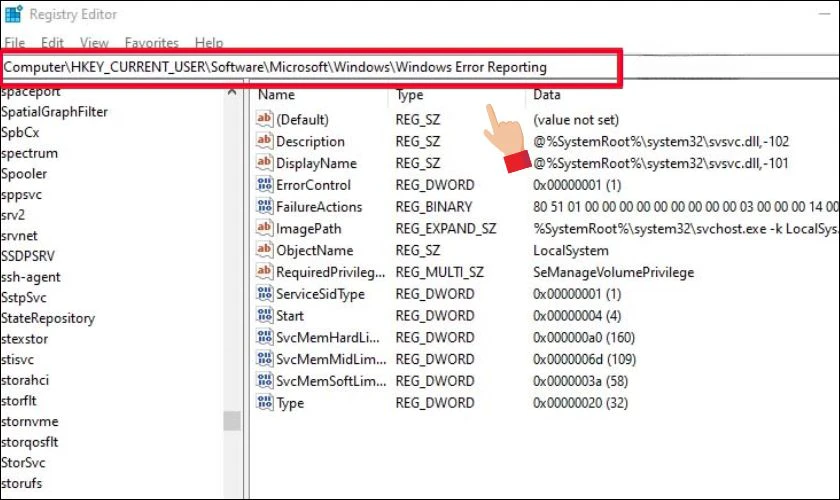This screenshot has width=840, height=500.
Task: Select the storqosflt key
Action: [x=29, y=443]
